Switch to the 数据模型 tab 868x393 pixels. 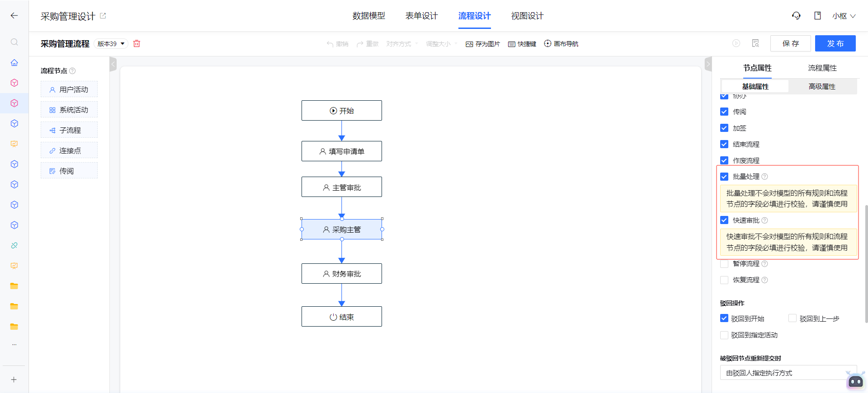pos(369,16)
